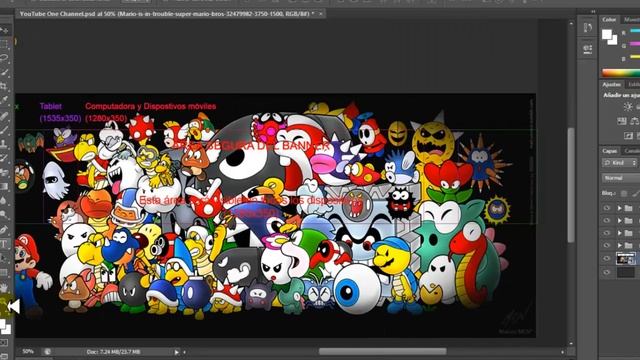Toggle lock transparent pixels in Capas
Image resolution: width=640 pixels, height=360 pixels.
(x=624, y=193)
